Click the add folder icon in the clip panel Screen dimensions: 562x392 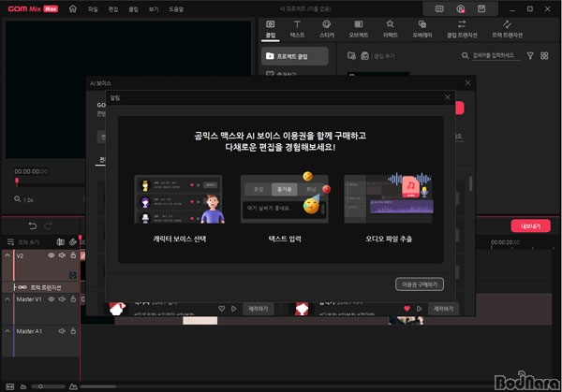(351, 55)
